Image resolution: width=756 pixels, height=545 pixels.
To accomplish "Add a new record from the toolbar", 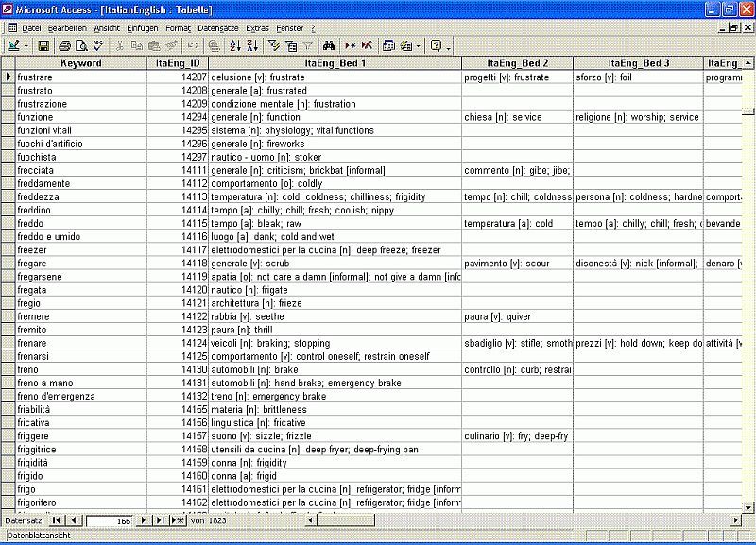I will (350, 45).
